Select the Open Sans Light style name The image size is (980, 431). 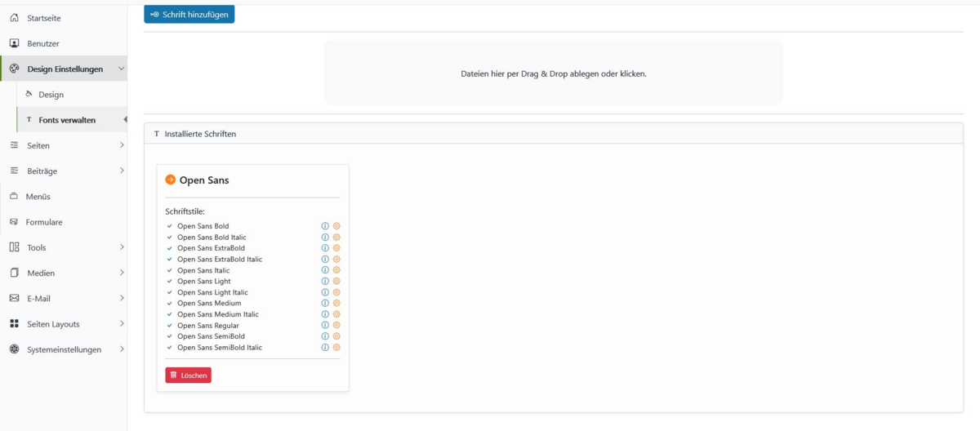(x=204, y=281)
